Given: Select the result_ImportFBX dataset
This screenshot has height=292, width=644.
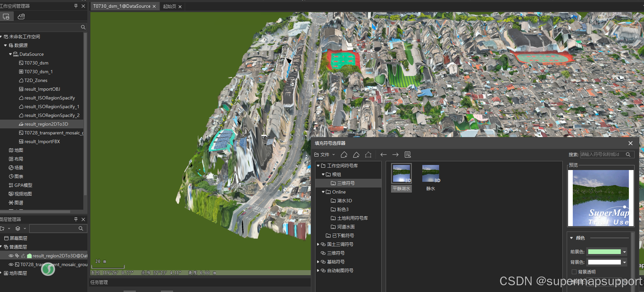Looking at the screenshot, I should point(42,141).
